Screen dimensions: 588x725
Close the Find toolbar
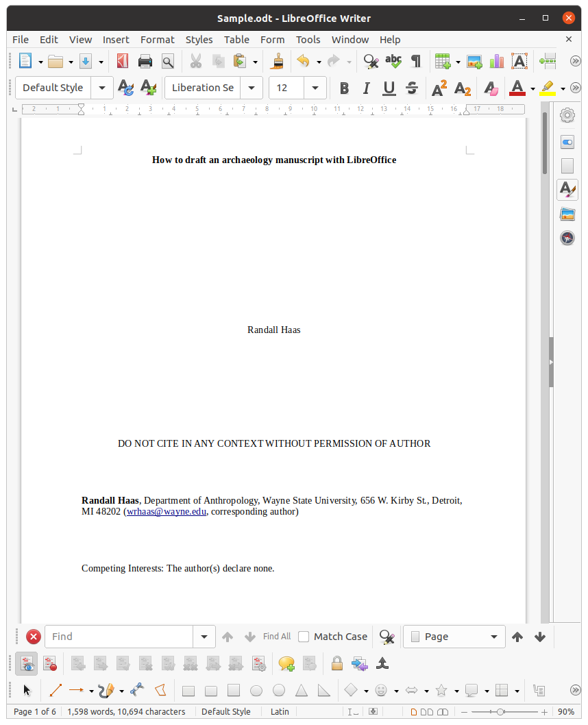pos(34,637)
